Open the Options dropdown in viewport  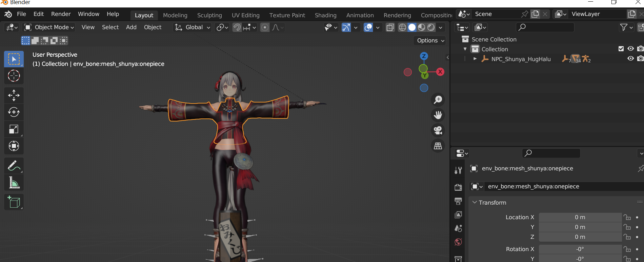429,40
